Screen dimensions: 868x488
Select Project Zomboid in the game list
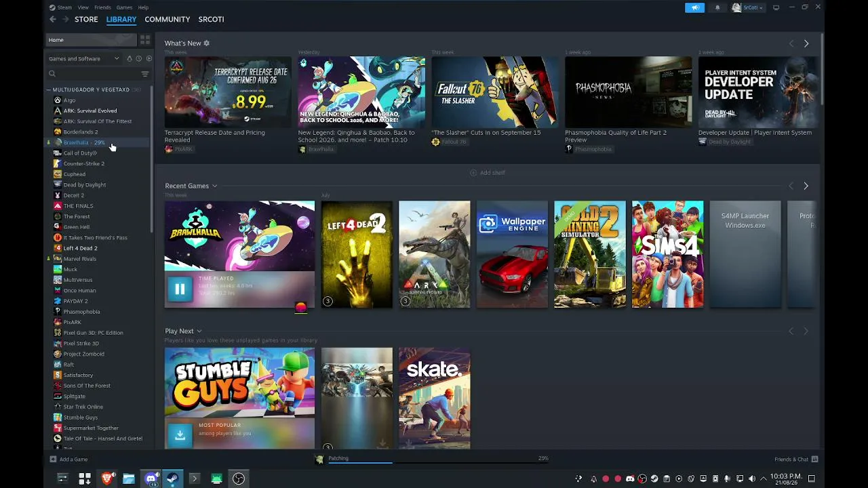click(84, 354)
